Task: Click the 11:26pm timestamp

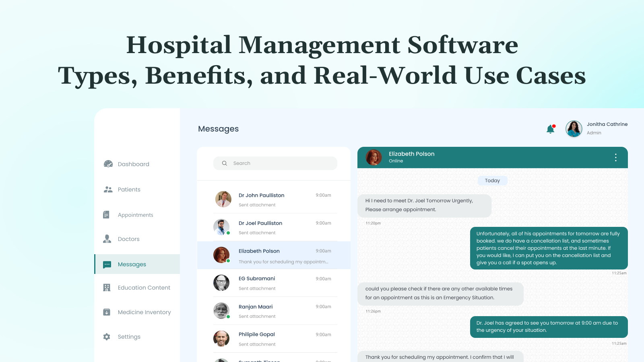Action: pyautogui.click(x=373, y=311)
